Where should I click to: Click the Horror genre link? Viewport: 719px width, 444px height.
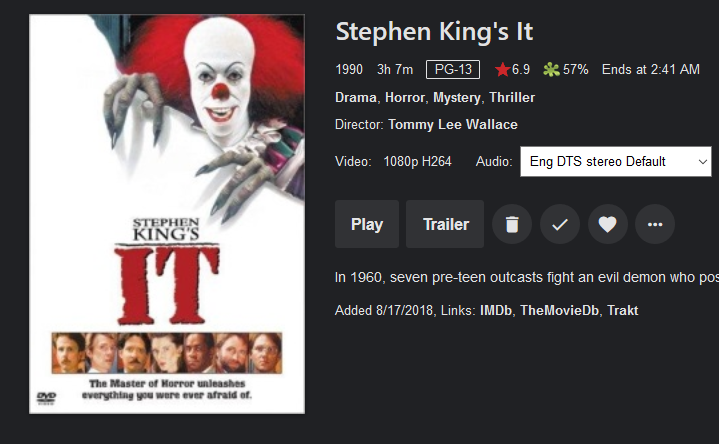405,98
